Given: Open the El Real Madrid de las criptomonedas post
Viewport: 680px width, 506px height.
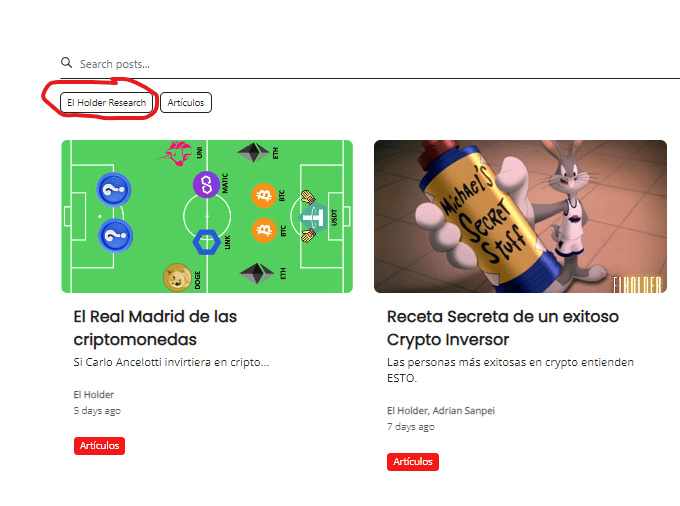Looking at the screenshot, I should [155, 328].
